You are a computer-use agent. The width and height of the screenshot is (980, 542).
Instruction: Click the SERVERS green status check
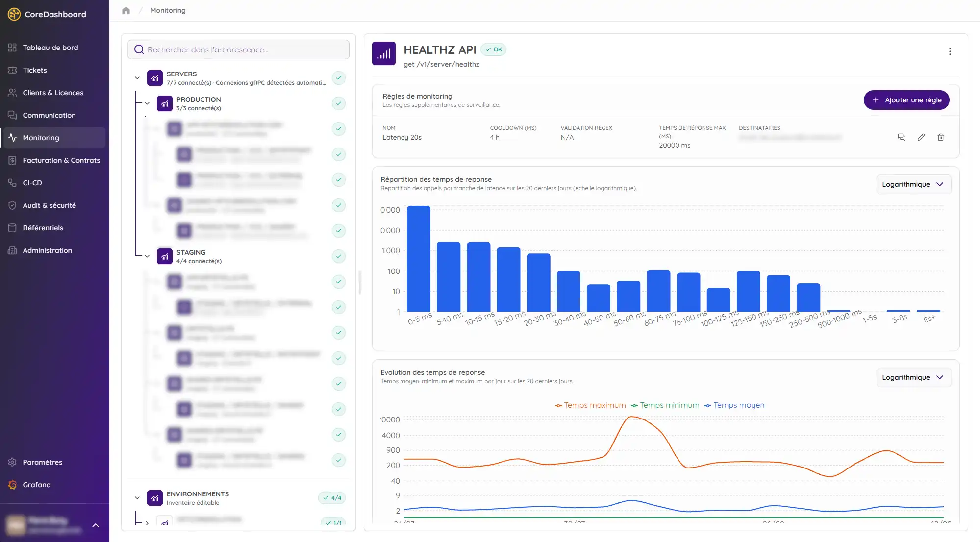(338, 78)
